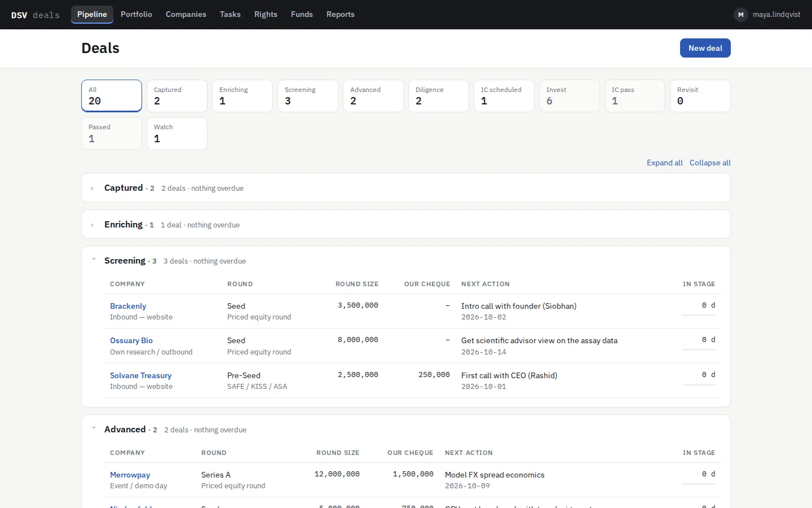The image size is (812, 508).
Task: Click 'Intro call with founder (Siobhan)' text
Action: 519,306
